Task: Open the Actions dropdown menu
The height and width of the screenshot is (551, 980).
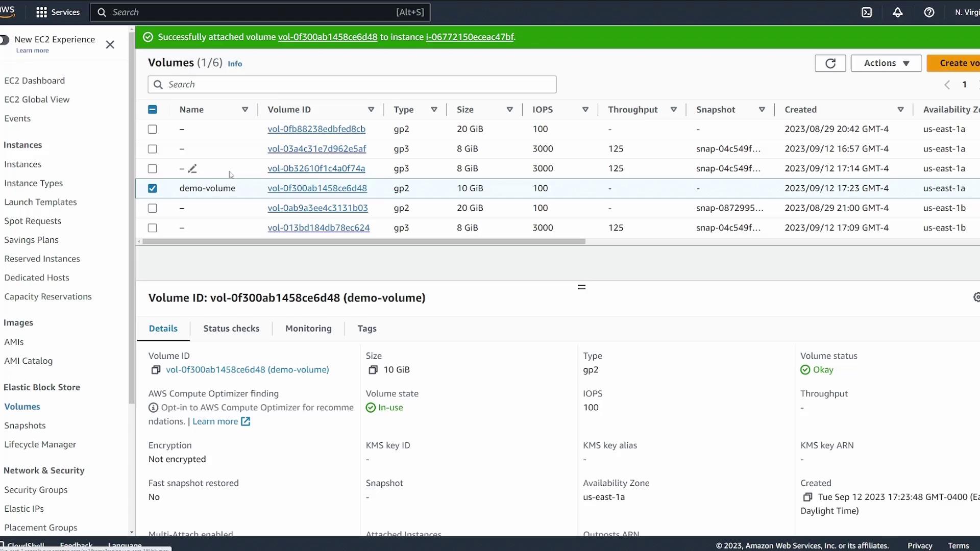Action: click(x=886, y=63)
